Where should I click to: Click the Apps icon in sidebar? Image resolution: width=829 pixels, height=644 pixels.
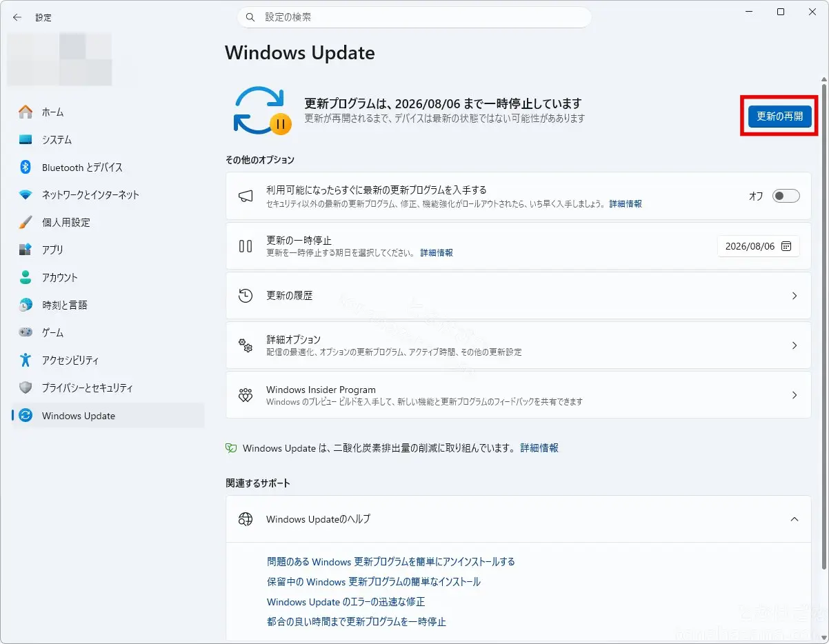click(26, 250)
